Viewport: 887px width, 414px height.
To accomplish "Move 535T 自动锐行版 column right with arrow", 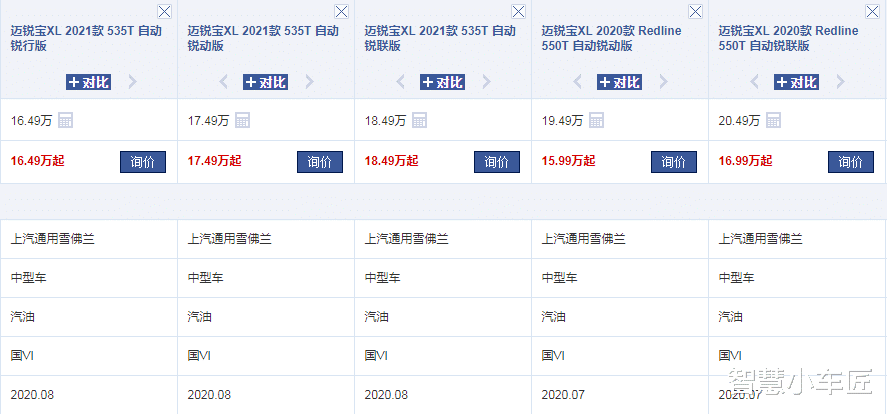I will [132, 82].
